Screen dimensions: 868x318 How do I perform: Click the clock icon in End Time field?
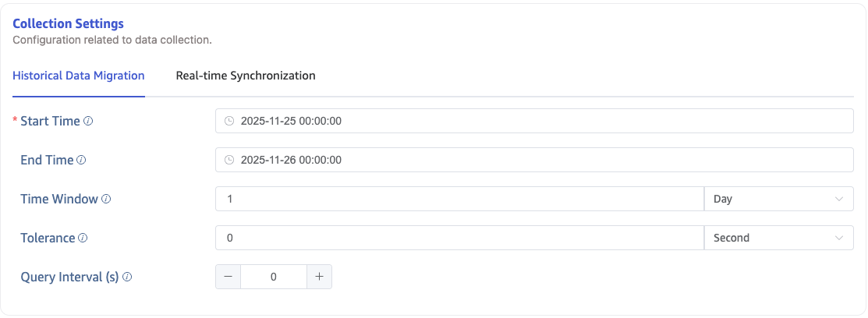[229, 160]
